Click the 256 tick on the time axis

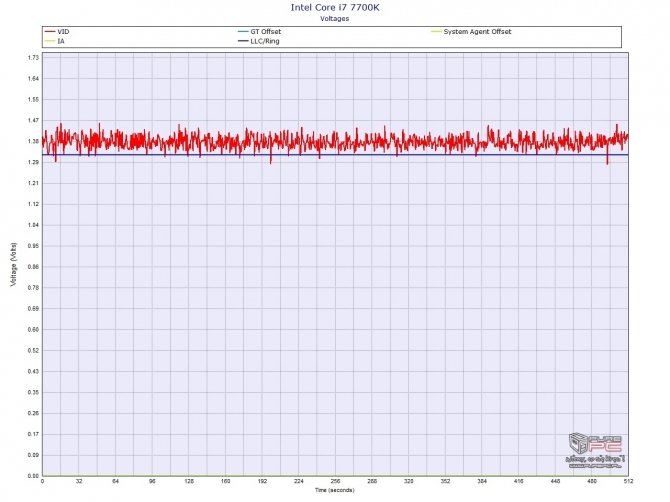[335, 482]
